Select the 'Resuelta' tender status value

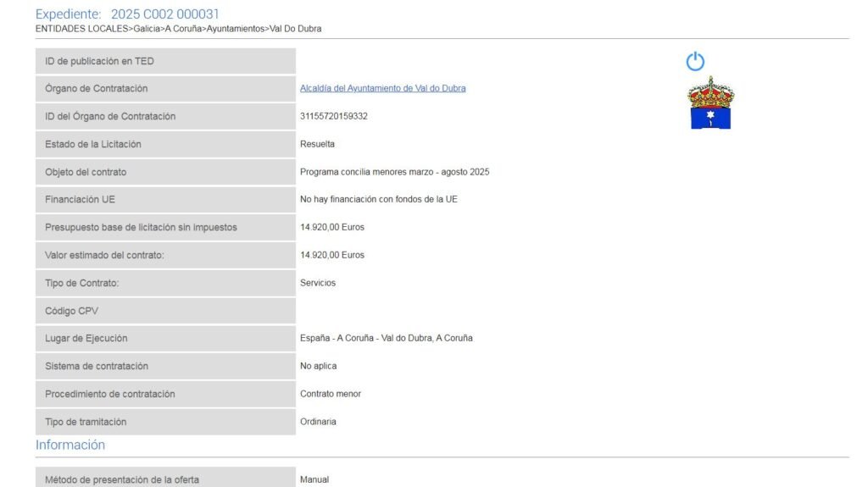317,144
